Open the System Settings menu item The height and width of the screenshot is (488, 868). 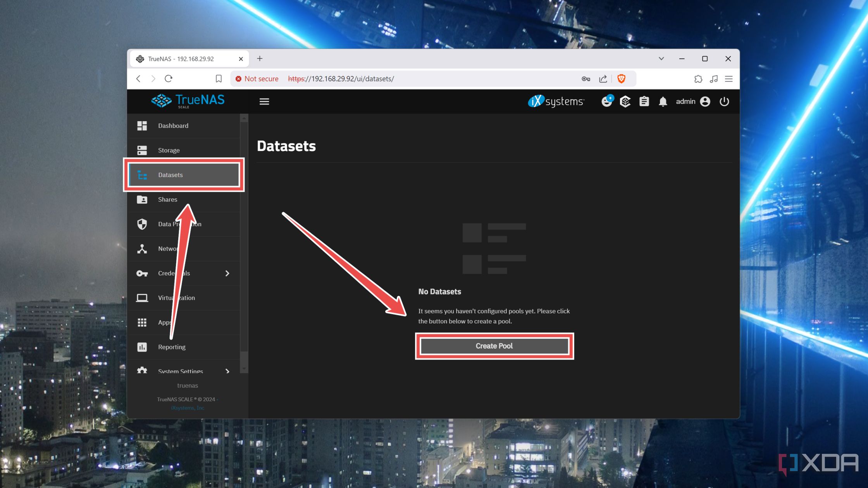181,371
